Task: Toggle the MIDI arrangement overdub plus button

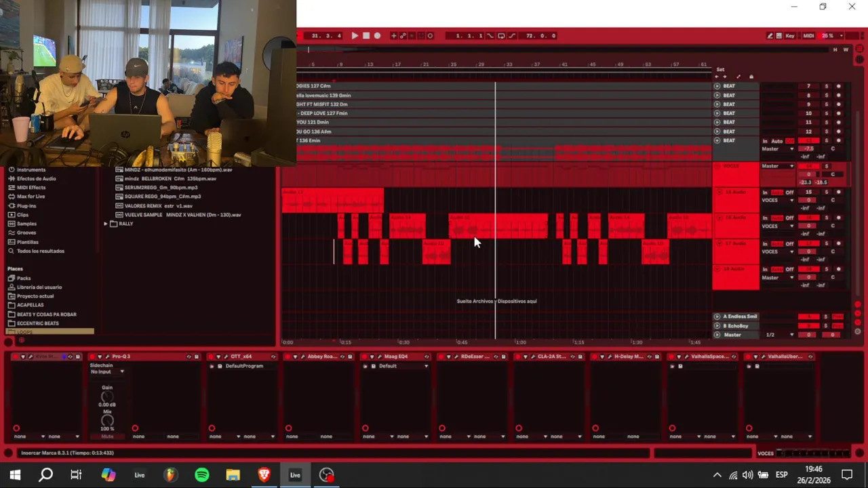Action: pyautogui.click(x=394, y=36)
